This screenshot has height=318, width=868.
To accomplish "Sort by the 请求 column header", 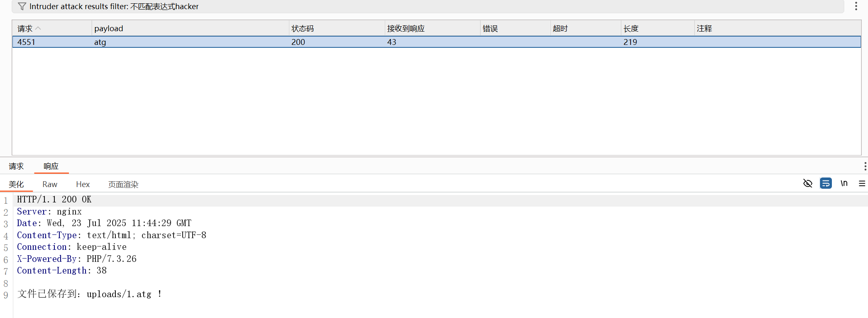I will [52, 28].
